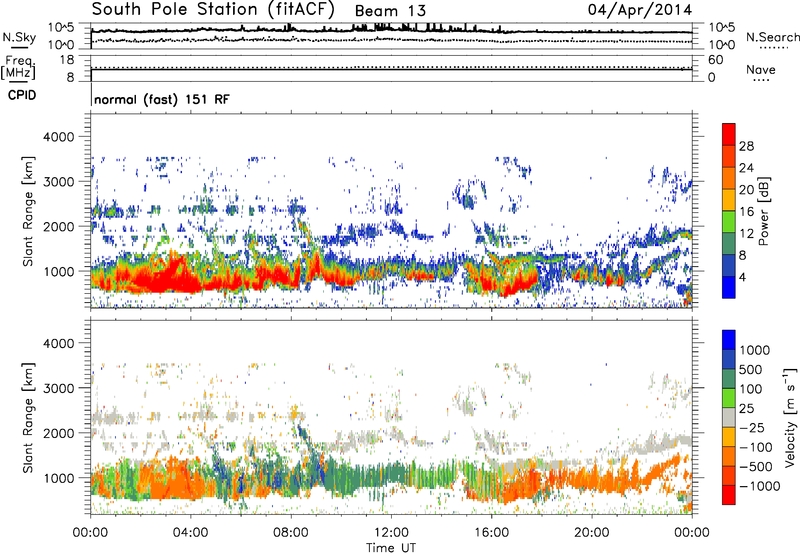Click the teal Power segment between 8 and 12
The image size is (800, 554).
click(729, 243)
